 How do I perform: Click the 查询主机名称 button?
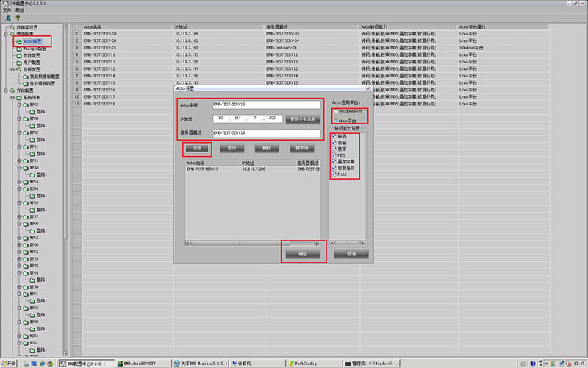coord(303,119)
